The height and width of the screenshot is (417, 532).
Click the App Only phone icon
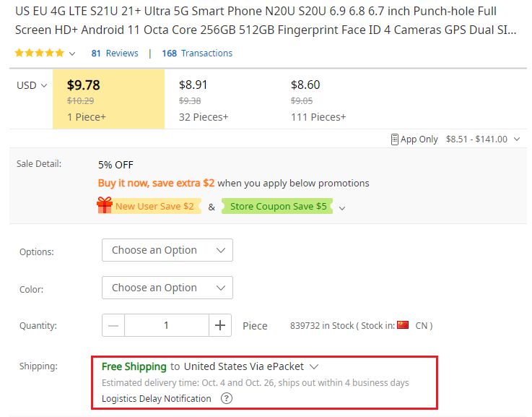point(394,139)
